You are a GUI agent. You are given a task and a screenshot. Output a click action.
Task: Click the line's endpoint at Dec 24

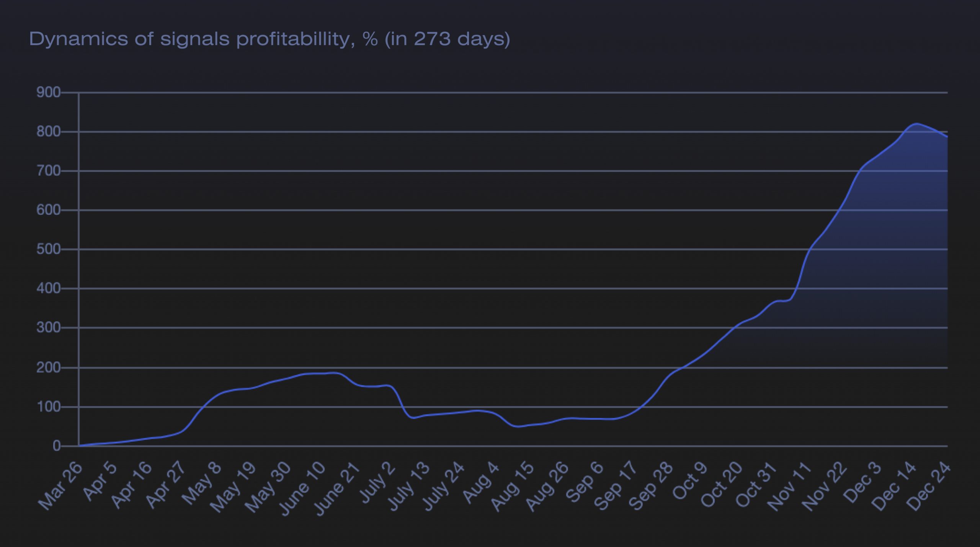[x=947, y=136]
